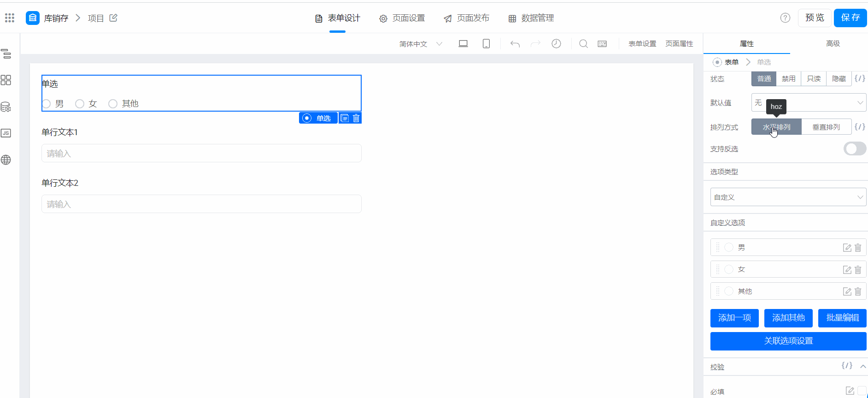Viewport: 868px width, 398px height.
Task: Edit the 男 custom option
Action: 847,248
